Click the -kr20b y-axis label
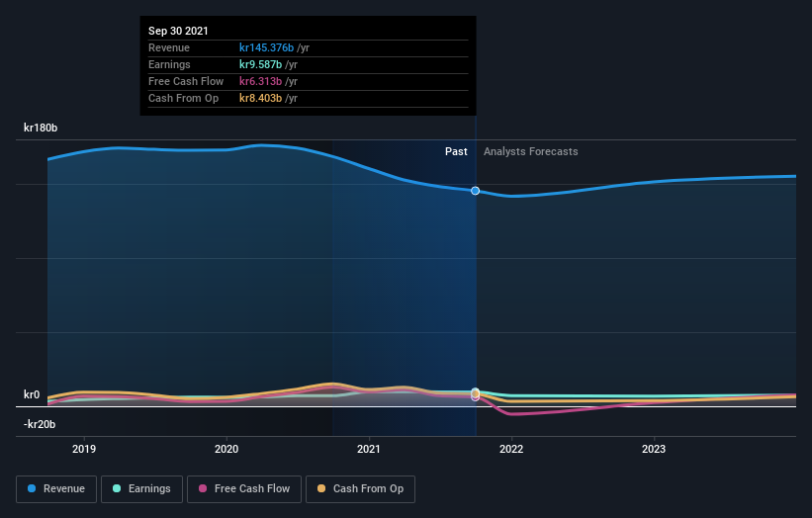 pyautogui.click(x=40, y=424)
